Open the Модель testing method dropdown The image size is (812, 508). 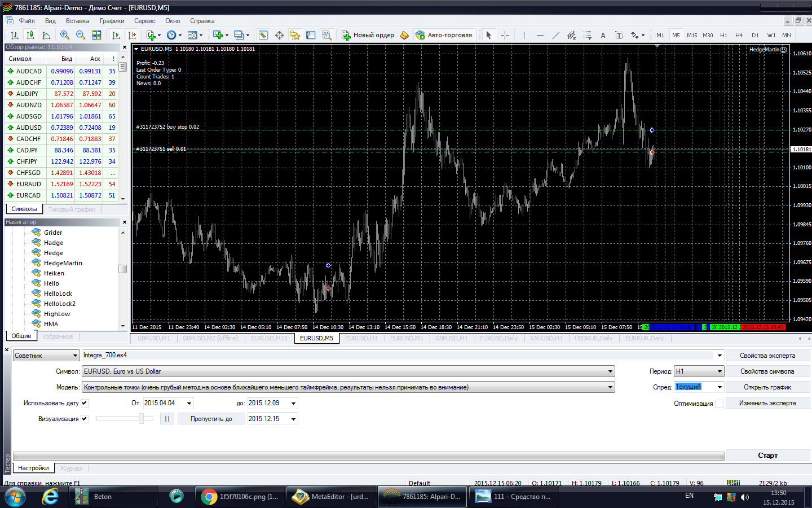[610, 387]
